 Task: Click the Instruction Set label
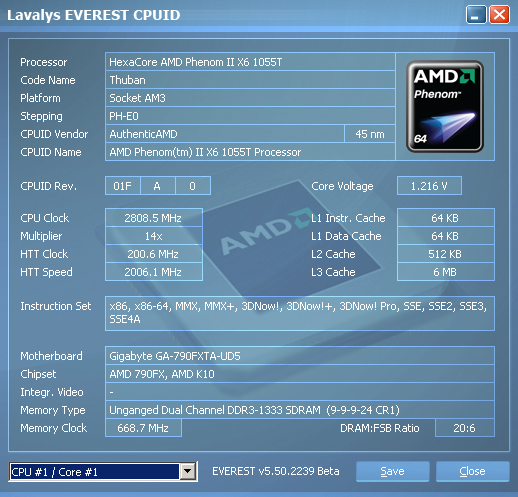pos(56,306)
